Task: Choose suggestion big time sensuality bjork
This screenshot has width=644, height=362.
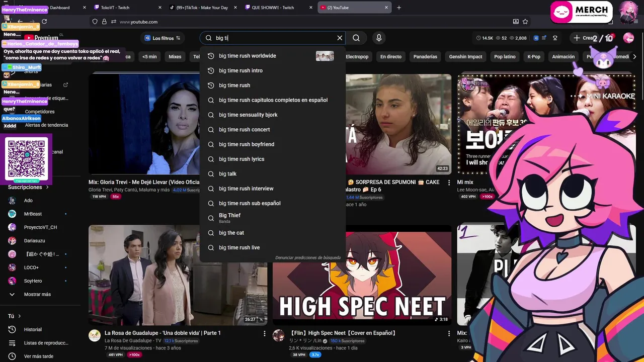Action: point(272,115)
